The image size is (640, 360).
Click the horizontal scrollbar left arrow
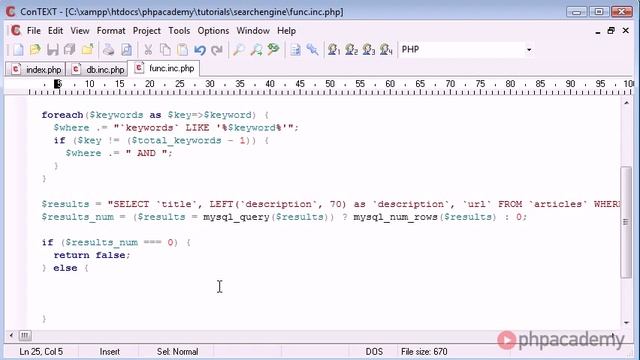pyautogui.click(x=11, y=336)
